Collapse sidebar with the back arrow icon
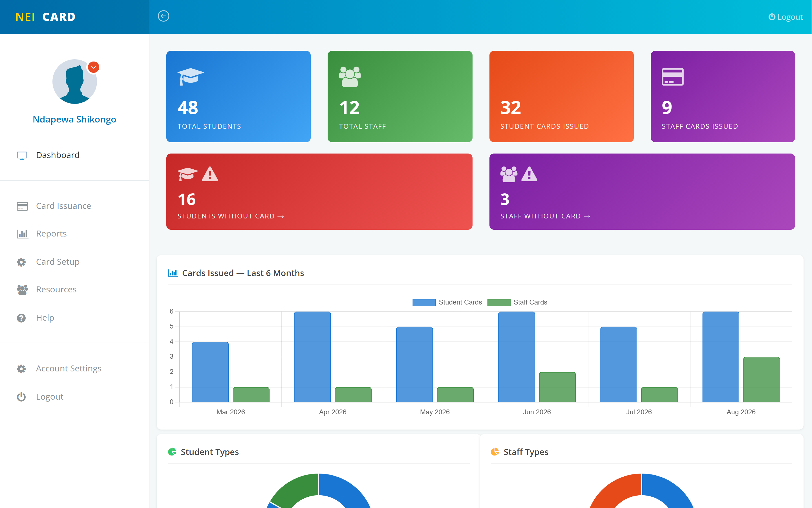The height and width of the screenshot is (508, 812). coord(164,16)
